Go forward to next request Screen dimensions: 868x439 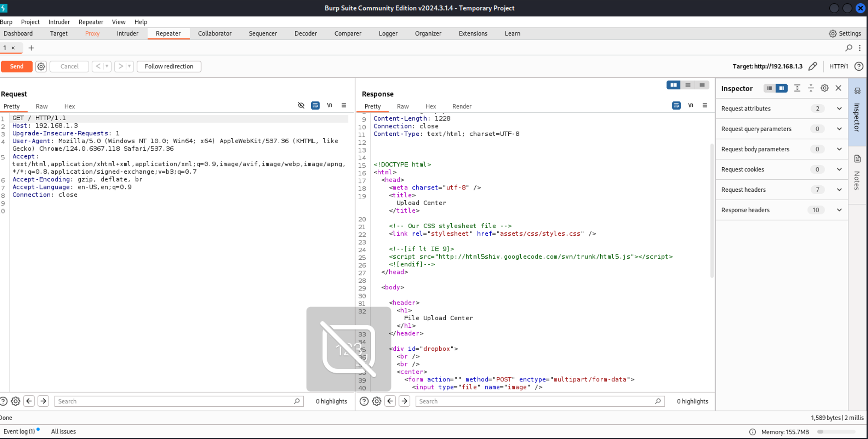click(120, 66)
